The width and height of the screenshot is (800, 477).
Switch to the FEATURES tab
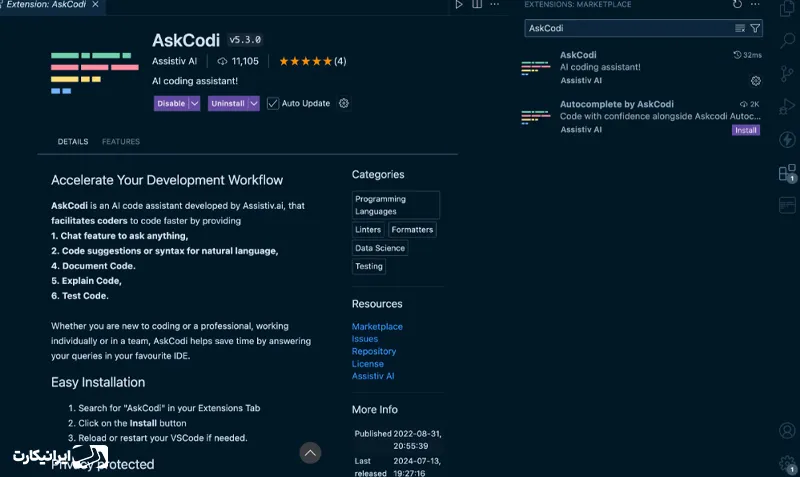(121, 142)
